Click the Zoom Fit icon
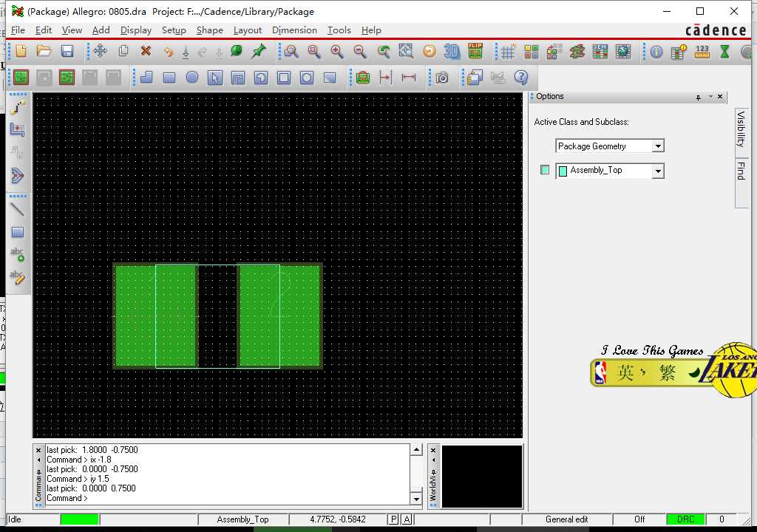 314,51
